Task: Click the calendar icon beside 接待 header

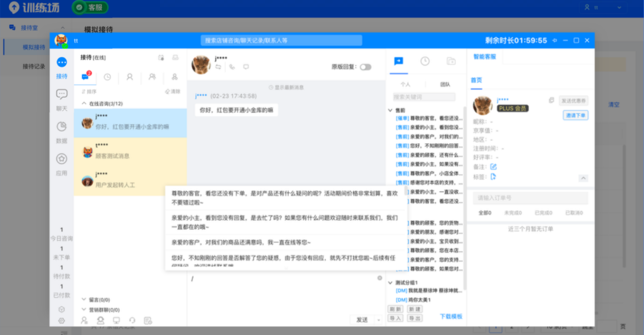Action: 161,58
